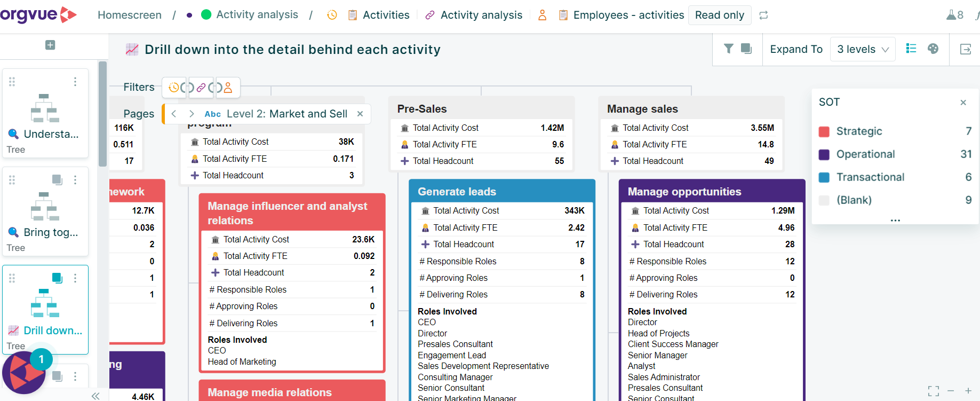Select the Bring tog... tree thumbnail
Screen dimensions: 980x401
(x=45, y=211)
